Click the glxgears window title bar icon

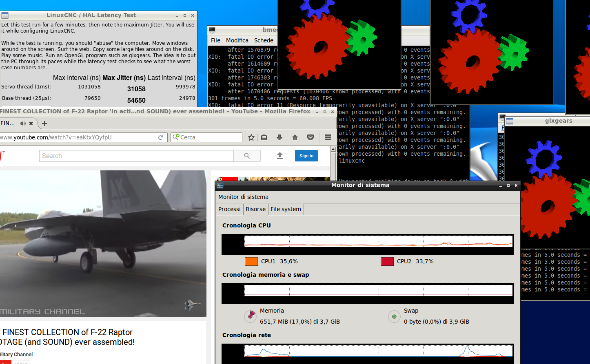coord(510,121)
